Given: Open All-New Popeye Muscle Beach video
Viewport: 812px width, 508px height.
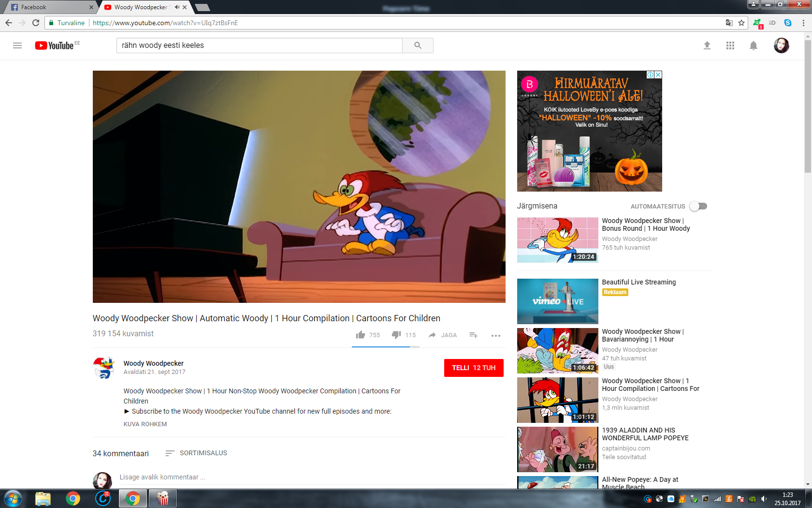Looking at the screenshot, I should (640, 482).
